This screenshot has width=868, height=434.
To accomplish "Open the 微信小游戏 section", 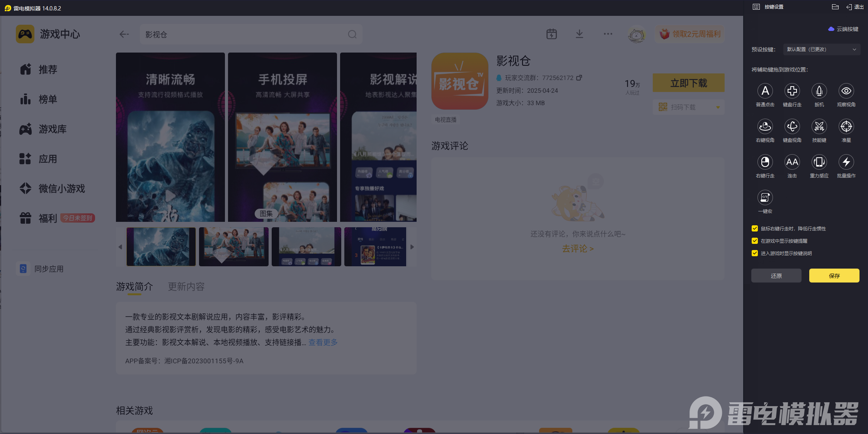I will pos(52,189).
